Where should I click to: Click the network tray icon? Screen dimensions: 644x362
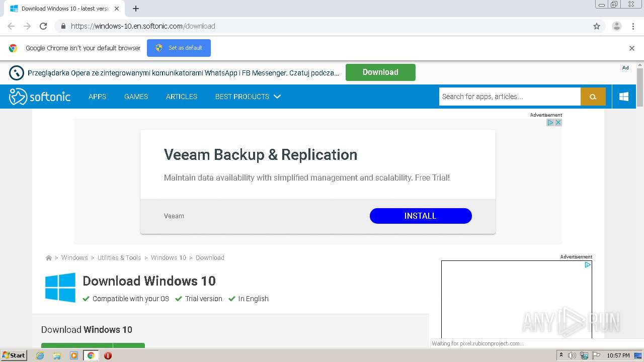pos(584,355)
